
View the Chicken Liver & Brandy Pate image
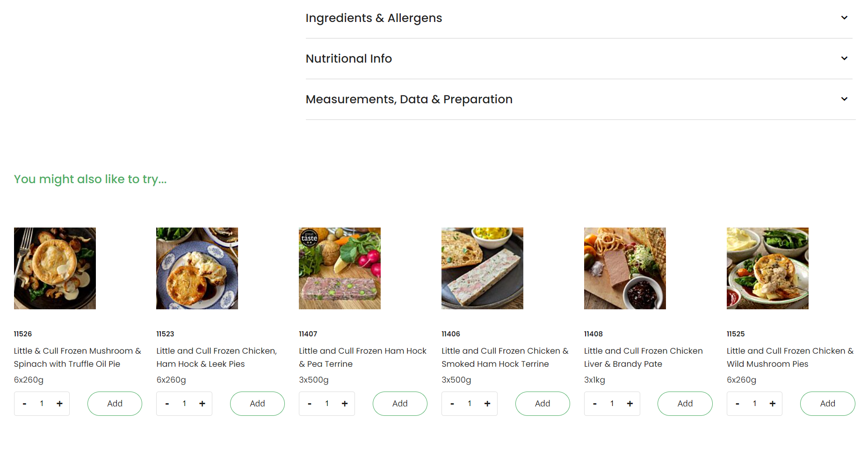tap(625, 268)
